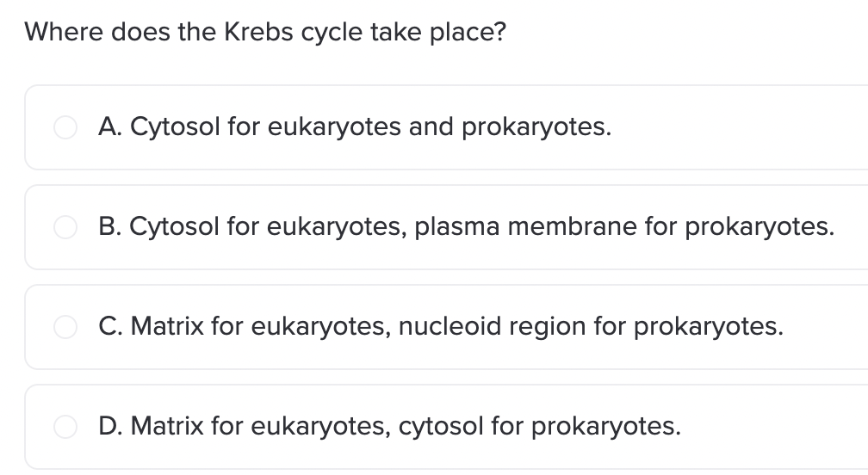Click the answer text 'Cytosol for eukaryotes and prokaryotes'
The image size is (868, 475).
point(371,127)
